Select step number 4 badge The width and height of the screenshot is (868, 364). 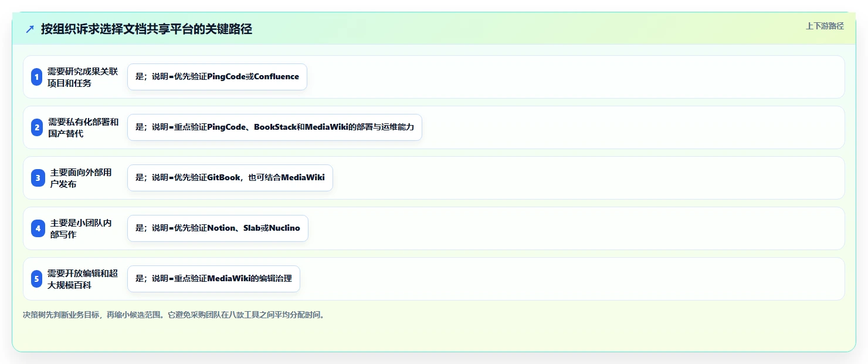coord(38,228)
